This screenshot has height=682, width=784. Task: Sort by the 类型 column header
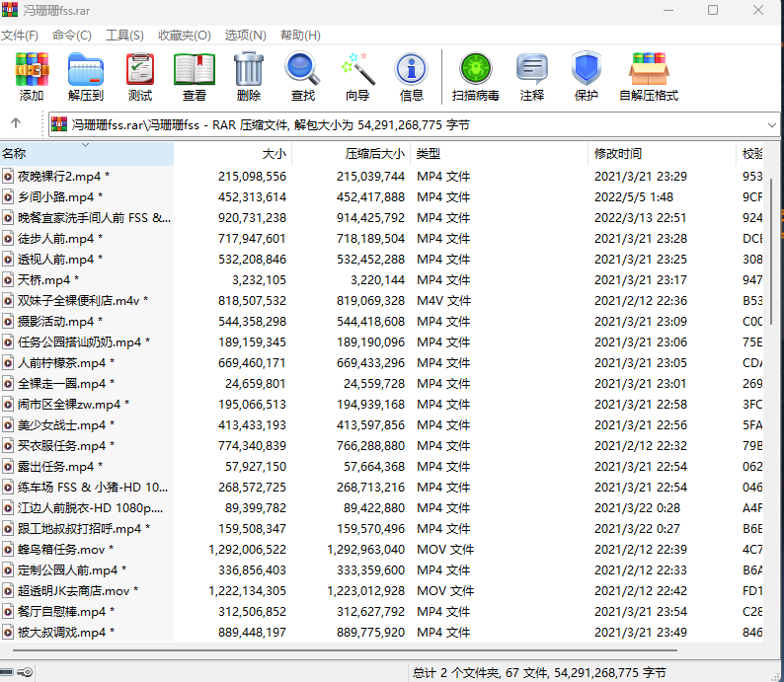click(499, 153)
